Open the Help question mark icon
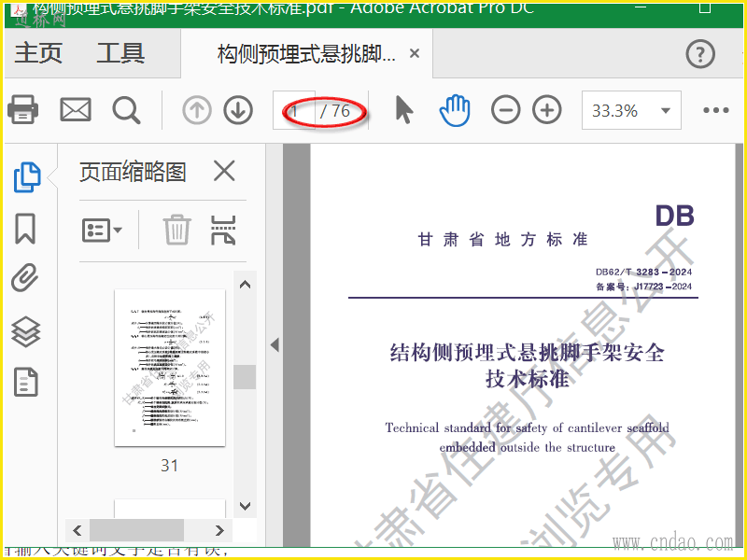 [x=700, y=54]
